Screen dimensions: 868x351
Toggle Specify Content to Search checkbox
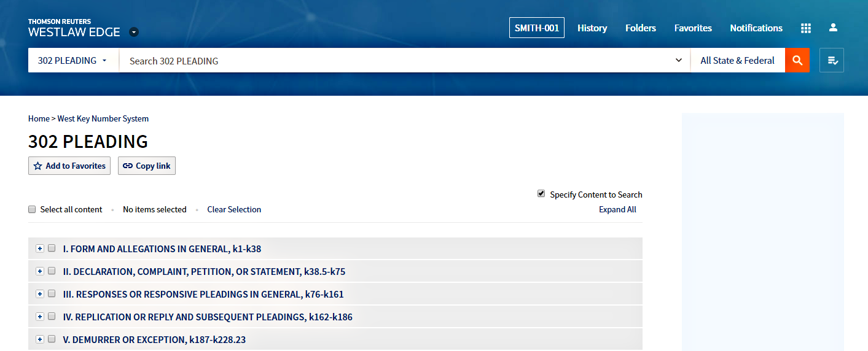(x=541, y=194)
